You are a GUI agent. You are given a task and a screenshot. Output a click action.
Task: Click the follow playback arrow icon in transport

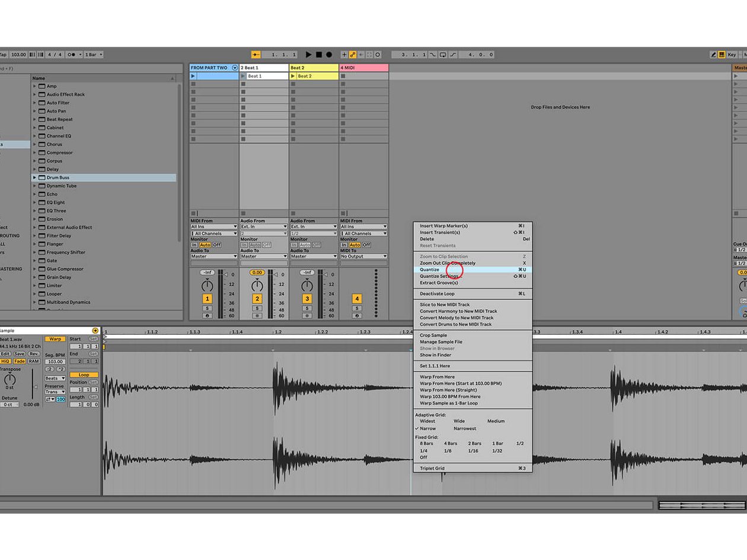tap(362, 55)
